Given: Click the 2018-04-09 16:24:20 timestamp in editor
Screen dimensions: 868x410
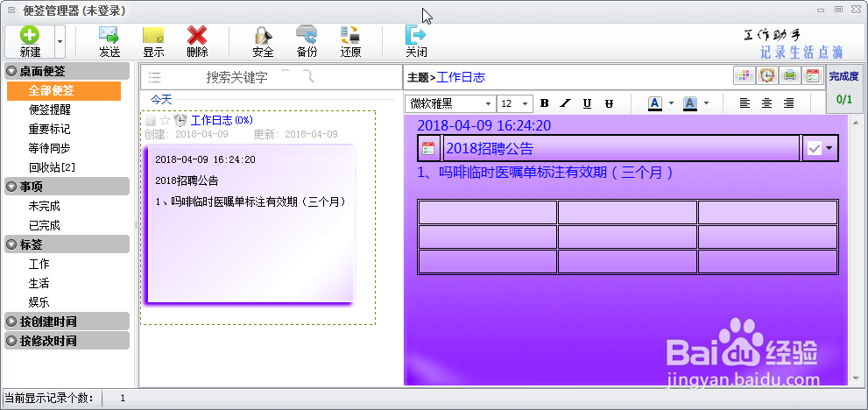Looking at the screenshot, I should (x=483, y=126).
